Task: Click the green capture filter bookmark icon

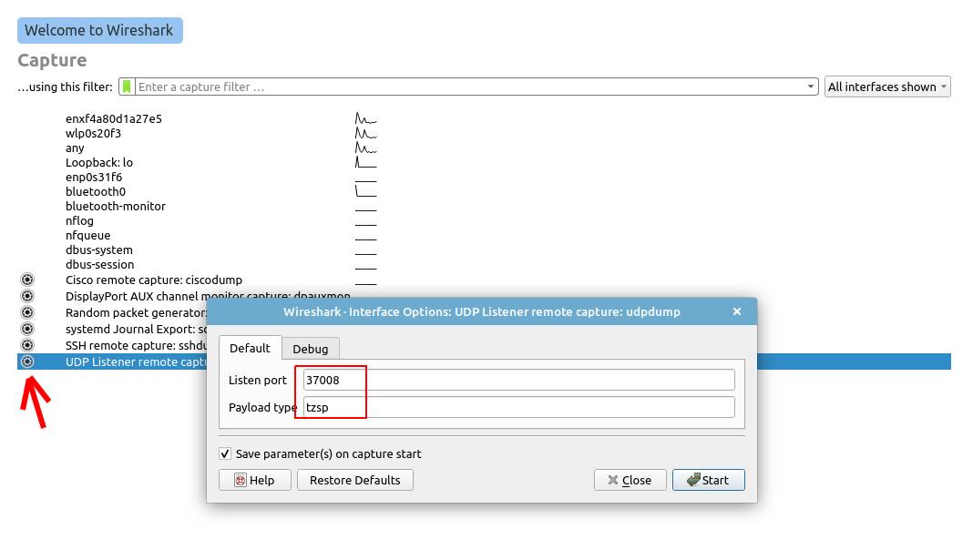Action: coord(127,87)
